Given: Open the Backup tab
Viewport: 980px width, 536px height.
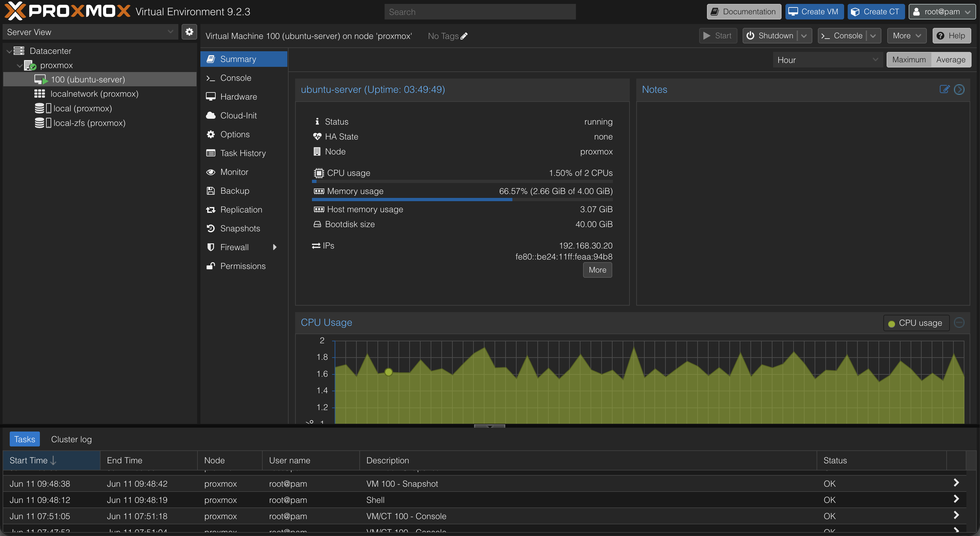Looking at the screenshot, I should pyautogui.click(x=244, y=191).
